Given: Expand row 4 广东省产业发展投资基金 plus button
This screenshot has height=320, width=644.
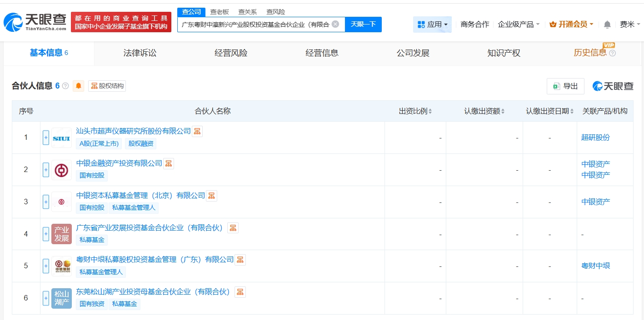Looking at the screenshot, I should 46,234.
